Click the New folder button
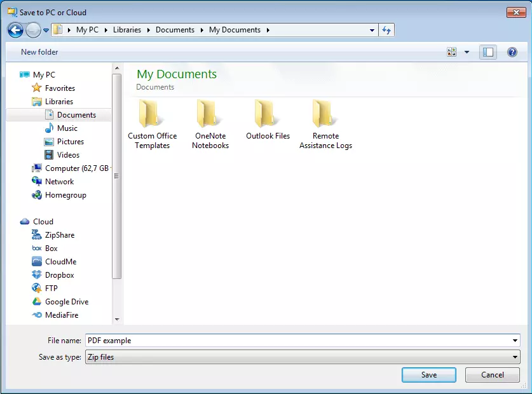Screen dimensions: 532x394 point(39,52)
